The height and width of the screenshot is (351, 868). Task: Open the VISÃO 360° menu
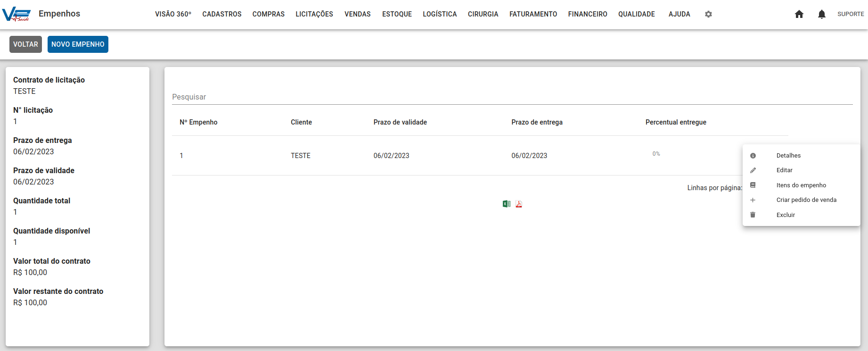point(173,14)
